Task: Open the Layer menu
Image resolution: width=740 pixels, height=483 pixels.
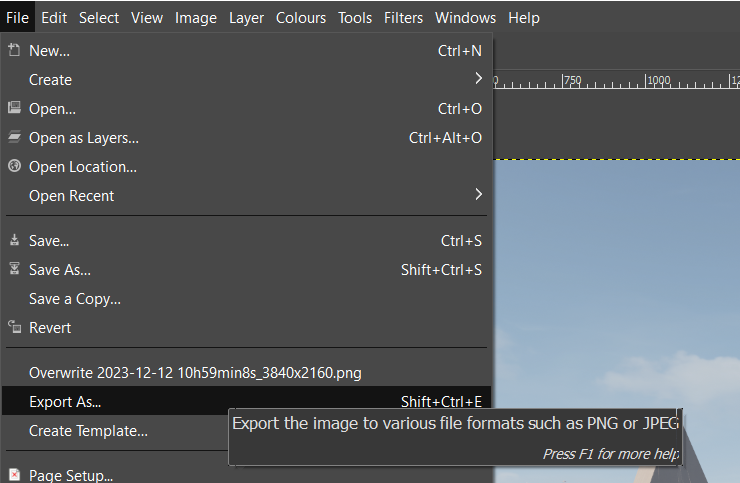Action: coord(246,17)
